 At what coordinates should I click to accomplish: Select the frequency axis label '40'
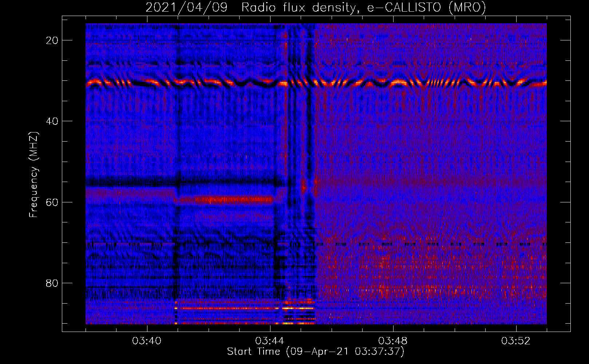click(52, 121)
